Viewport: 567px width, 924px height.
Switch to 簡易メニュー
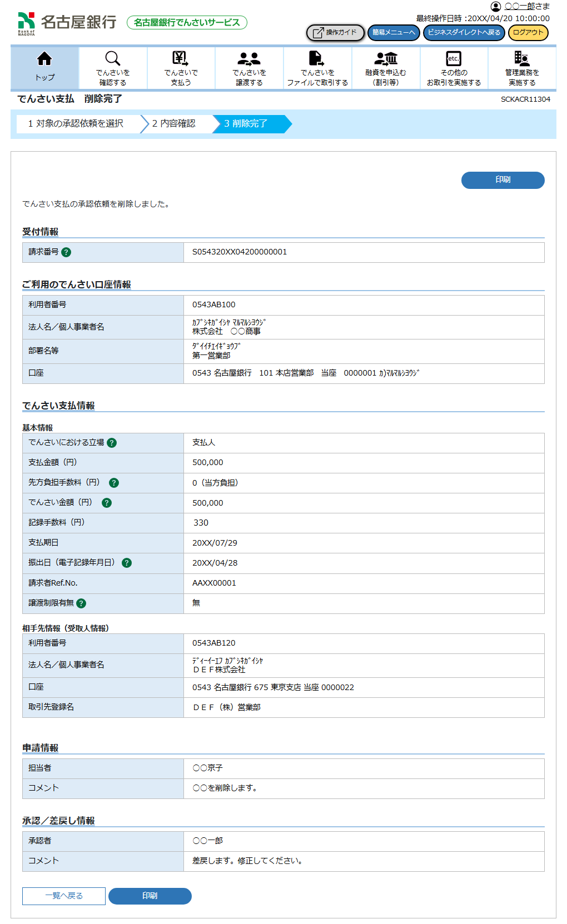tap(394, 33)
